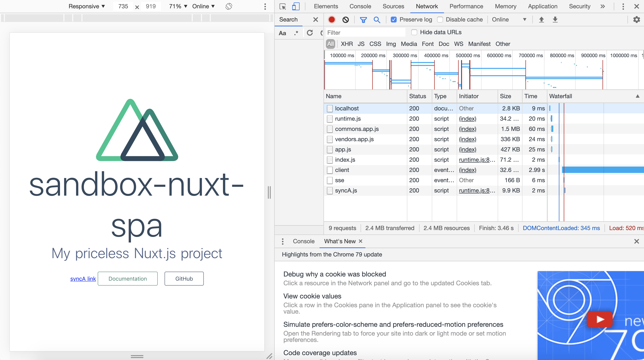
Task: Click the network Filter text field
Action: (x=365, y=32)
